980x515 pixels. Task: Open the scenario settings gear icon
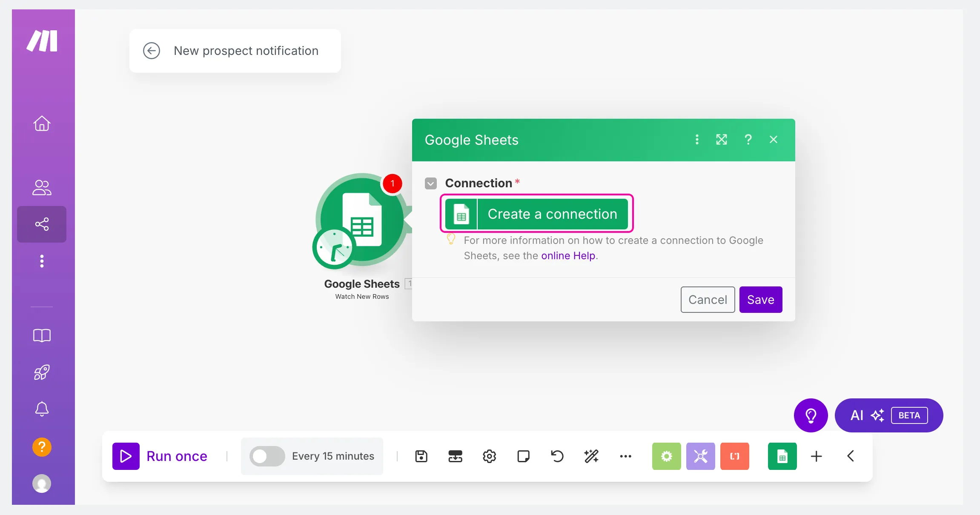(x=489, y=456)
